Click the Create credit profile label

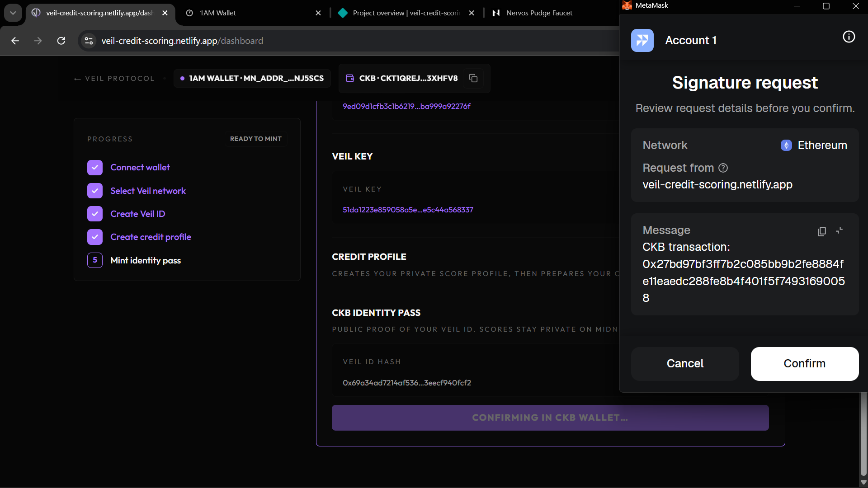[x=151, y=237]
